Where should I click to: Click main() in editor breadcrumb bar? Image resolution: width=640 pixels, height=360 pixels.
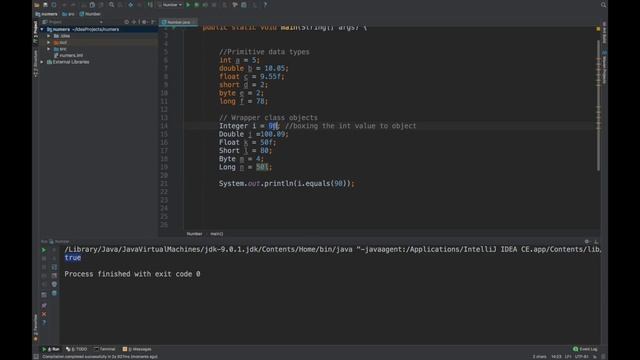tap(217, 234)
